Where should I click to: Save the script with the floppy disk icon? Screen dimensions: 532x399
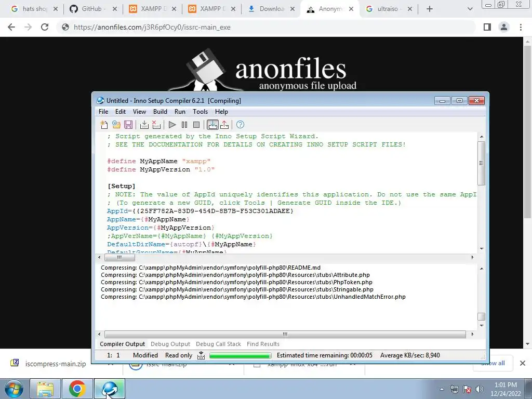128,125
